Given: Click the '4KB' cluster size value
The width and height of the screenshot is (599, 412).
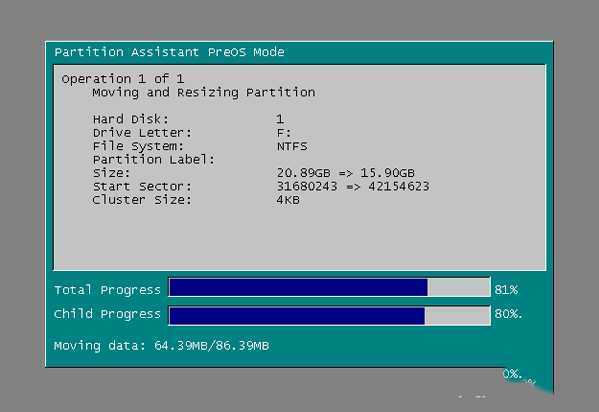Looking at the screenshot, I should tap(288, 200).
